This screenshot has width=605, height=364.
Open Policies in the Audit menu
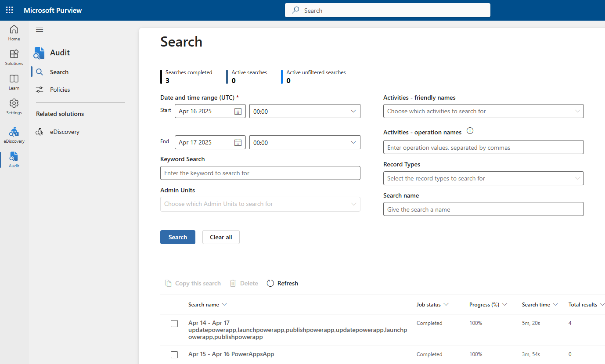point(60,90)
